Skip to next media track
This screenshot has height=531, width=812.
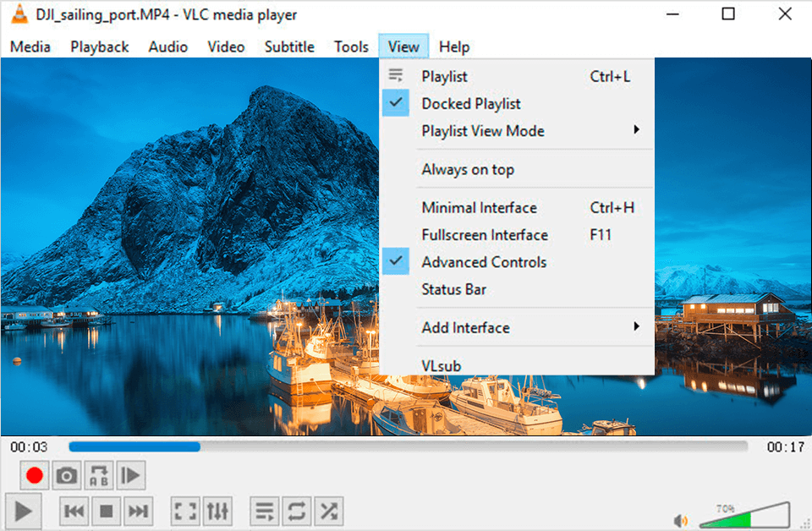pyautogui.click(x=138, y=511)
